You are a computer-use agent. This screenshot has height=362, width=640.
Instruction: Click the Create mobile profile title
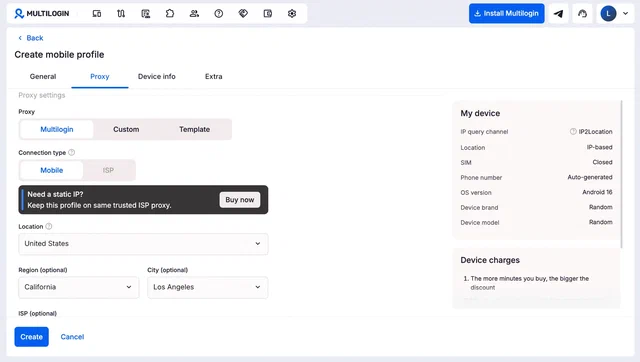pyautogui.click(x=59, y=55)
